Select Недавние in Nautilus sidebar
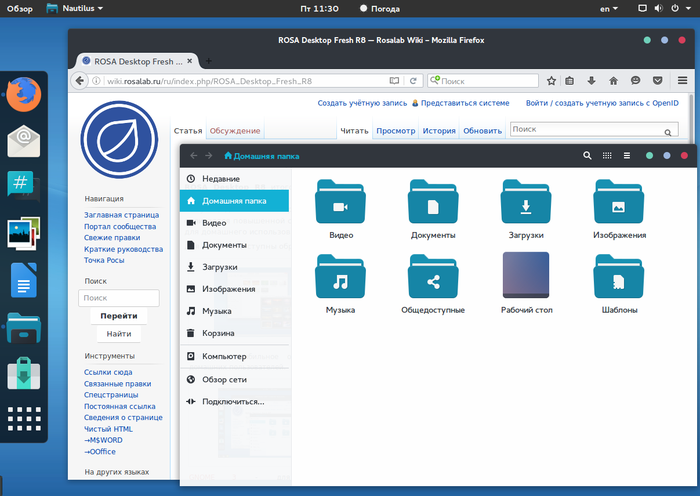 click(234, 179)
